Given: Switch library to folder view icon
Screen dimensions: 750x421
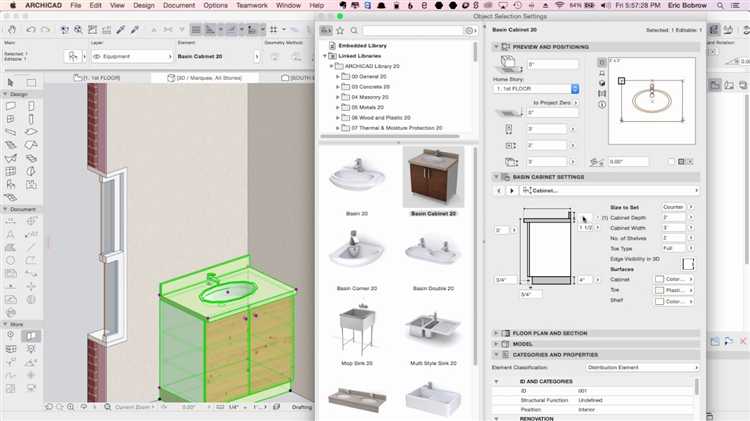Looking at the screenshot, I should point(326,31).
